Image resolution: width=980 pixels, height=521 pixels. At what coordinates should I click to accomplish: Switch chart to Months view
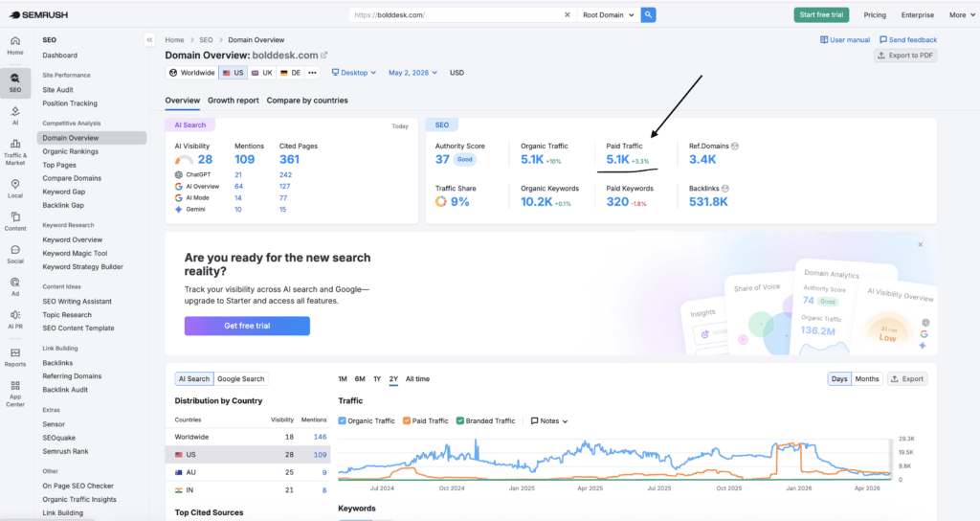pos(867,379)
